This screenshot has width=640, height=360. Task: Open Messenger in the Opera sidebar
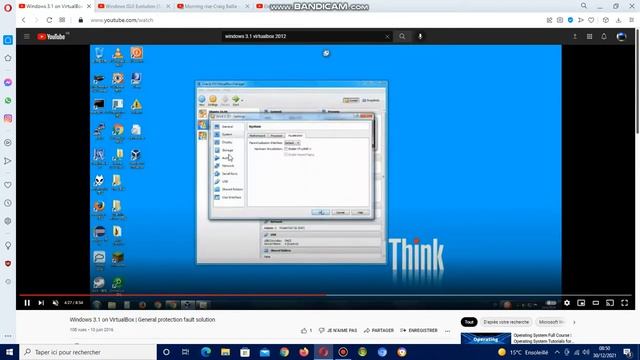[8, 82]
